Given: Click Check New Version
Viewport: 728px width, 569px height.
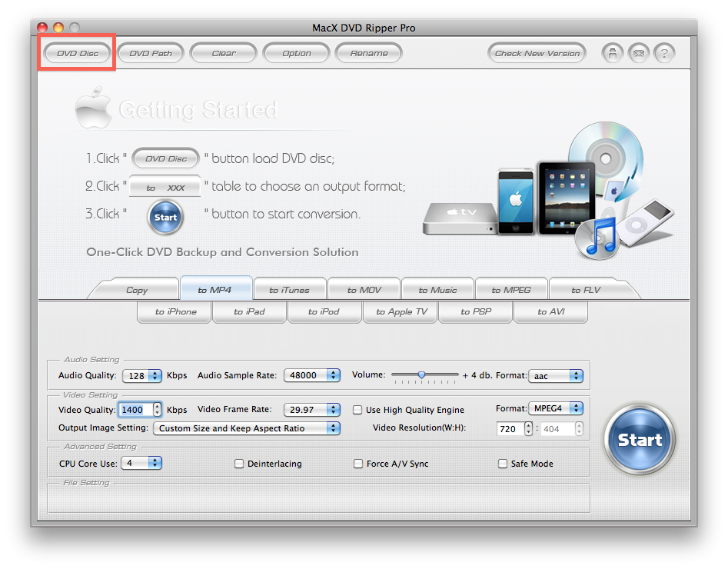Looking at the screenshot, I should pos(537,53).
